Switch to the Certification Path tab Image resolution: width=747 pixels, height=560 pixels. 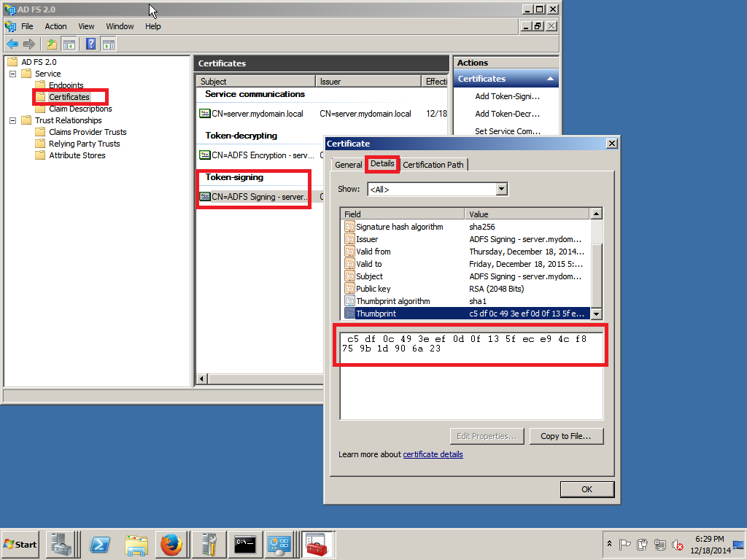point(433,165)
